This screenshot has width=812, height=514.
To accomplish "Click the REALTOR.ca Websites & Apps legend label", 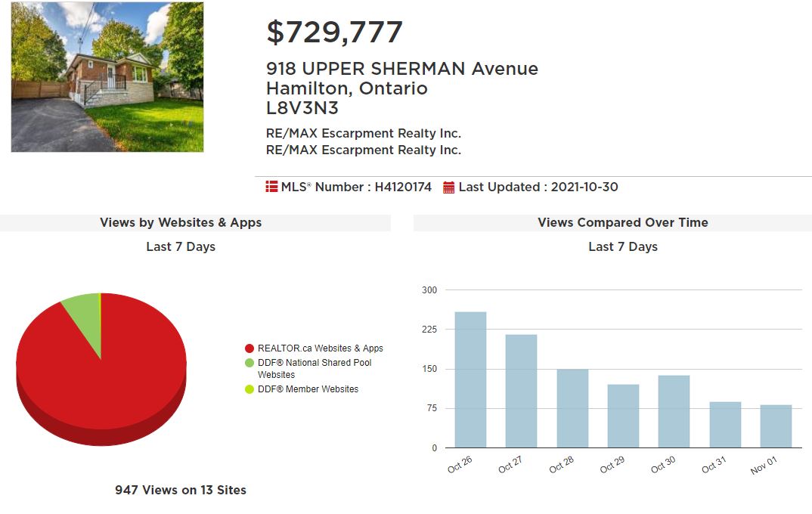I will pyautogui.click(x=320, y=348).
